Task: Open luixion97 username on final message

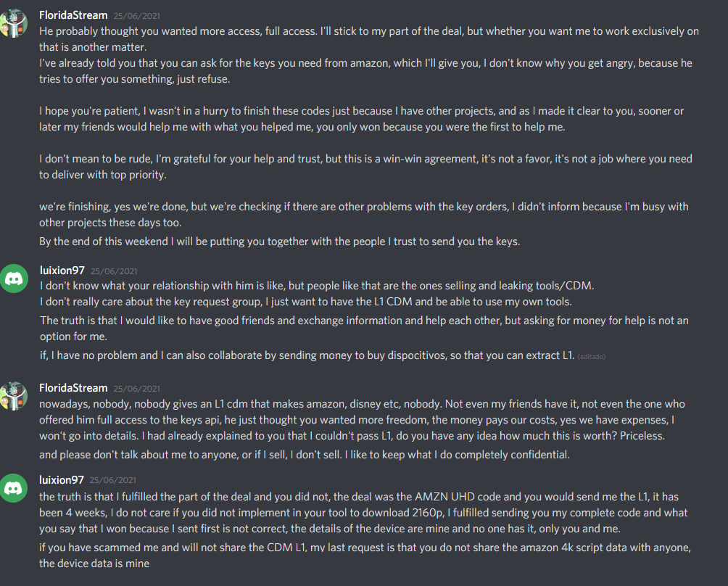Action: 62,479
